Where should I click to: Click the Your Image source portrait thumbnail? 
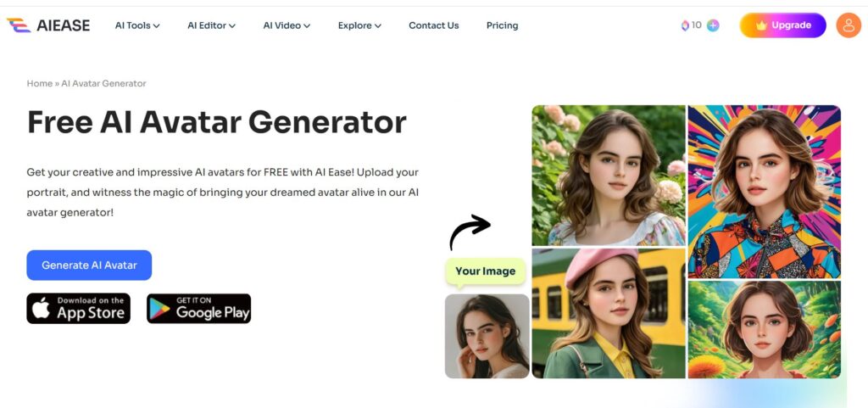[x=487, y=336]
